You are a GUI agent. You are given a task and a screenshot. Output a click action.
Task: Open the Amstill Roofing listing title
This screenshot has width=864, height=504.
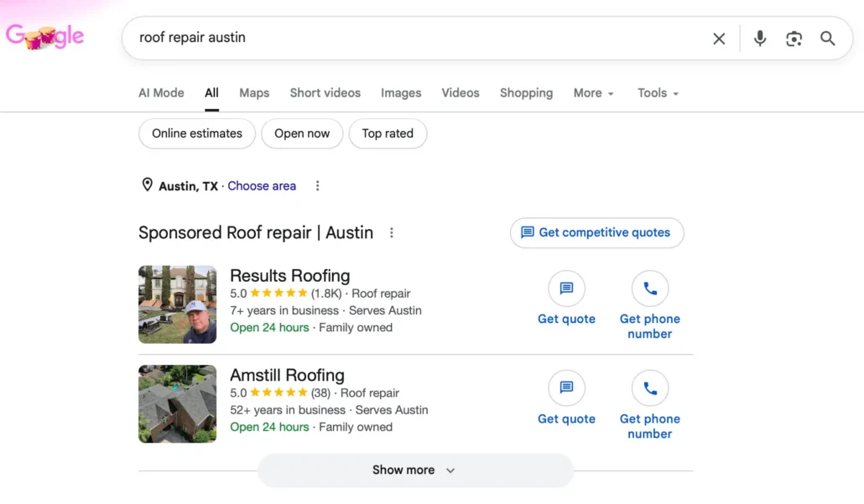pos(287,375)
